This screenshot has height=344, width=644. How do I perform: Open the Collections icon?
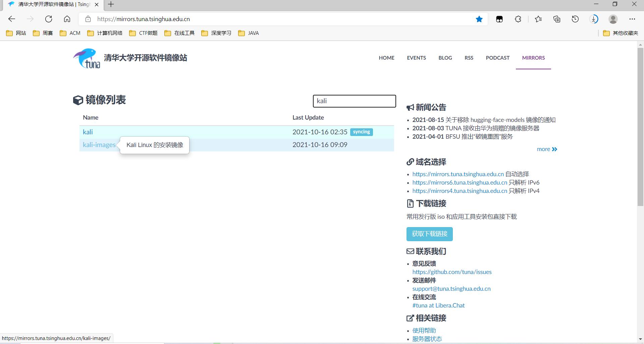click(557, 19)
